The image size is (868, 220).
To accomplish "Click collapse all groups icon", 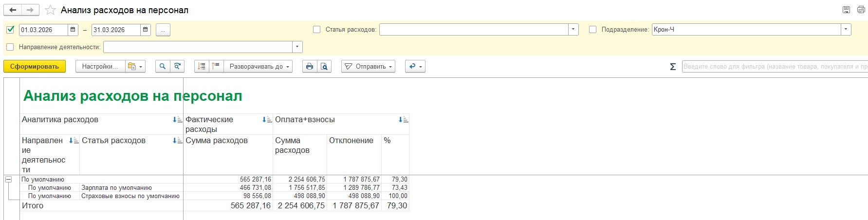I will coord(216,66).
